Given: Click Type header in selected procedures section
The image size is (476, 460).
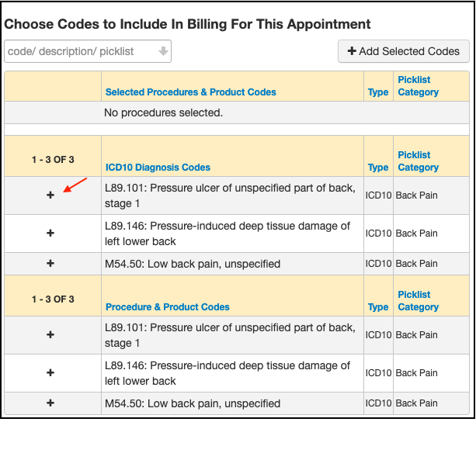Looking at the screenshot, I should (x=378, y=92).
